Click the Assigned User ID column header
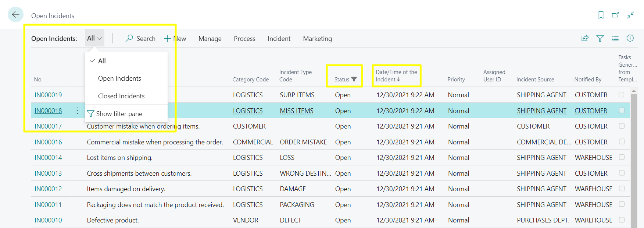 [494, 76]
